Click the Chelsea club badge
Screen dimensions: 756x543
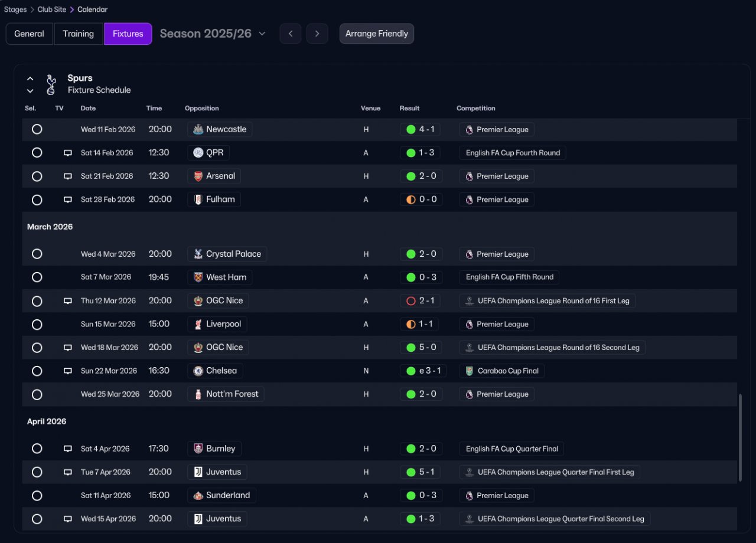point(198,371)
